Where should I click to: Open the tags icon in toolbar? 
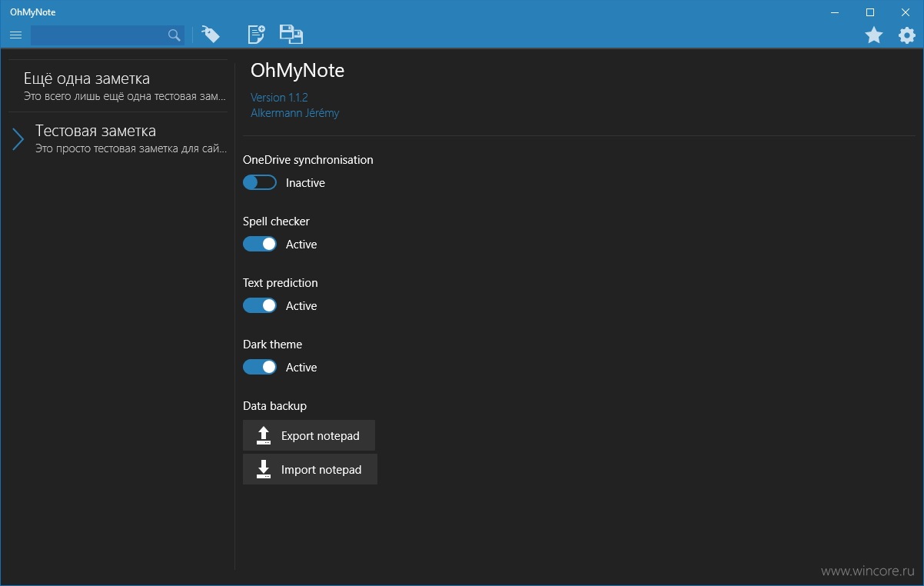[210, 35]
